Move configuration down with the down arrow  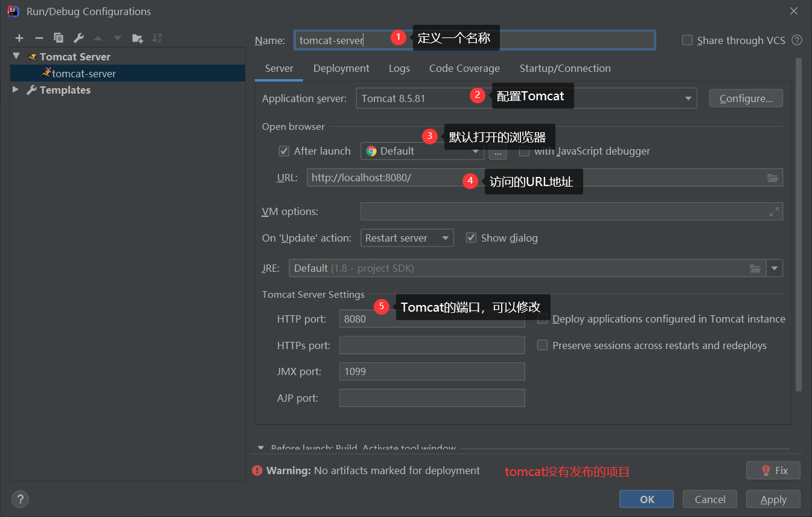tap(118, 38)
